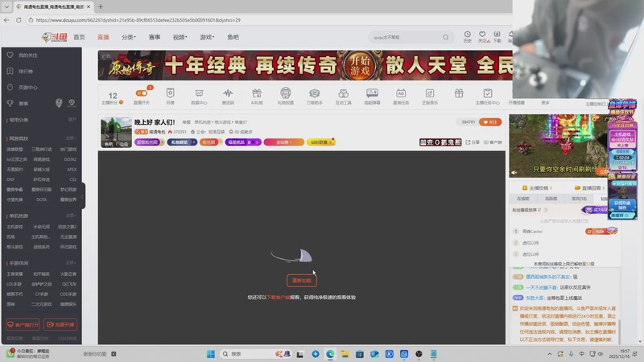
Task: Open the followed heart icon in header
Action: point(482,36)
